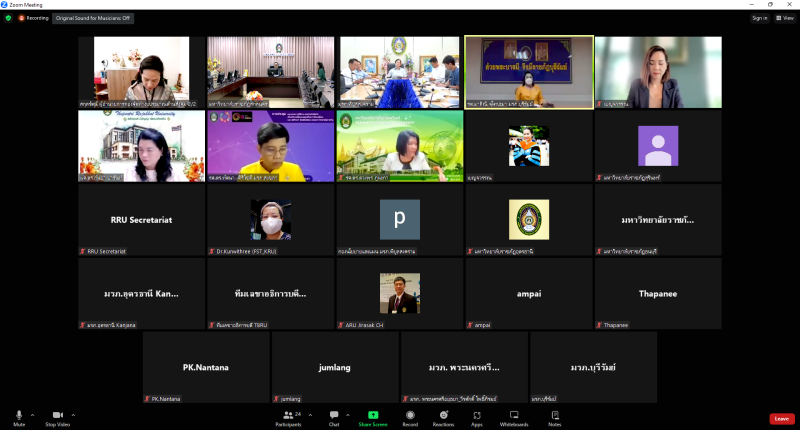Open the Chat panel
The image size is (800, 430).
click(x=334, y=417)
